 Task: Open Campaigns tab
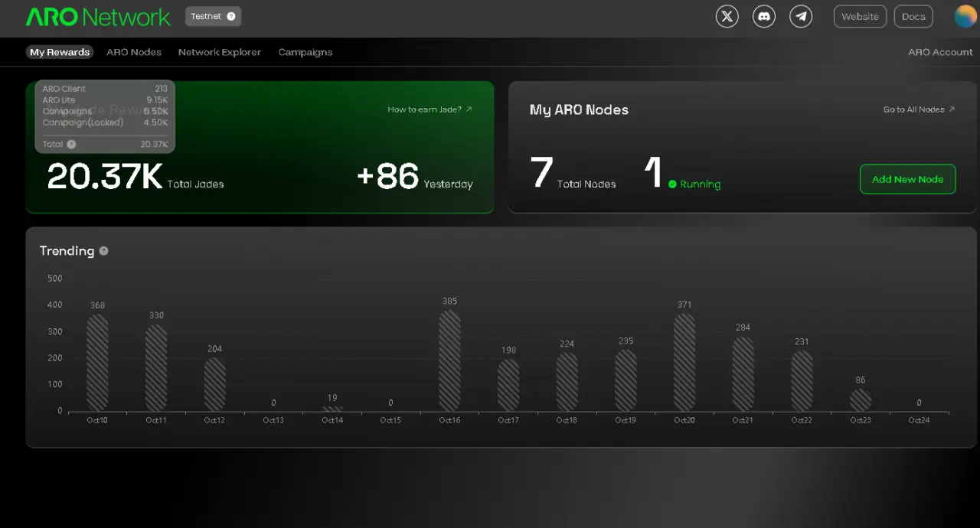click(x=305, y=52)
